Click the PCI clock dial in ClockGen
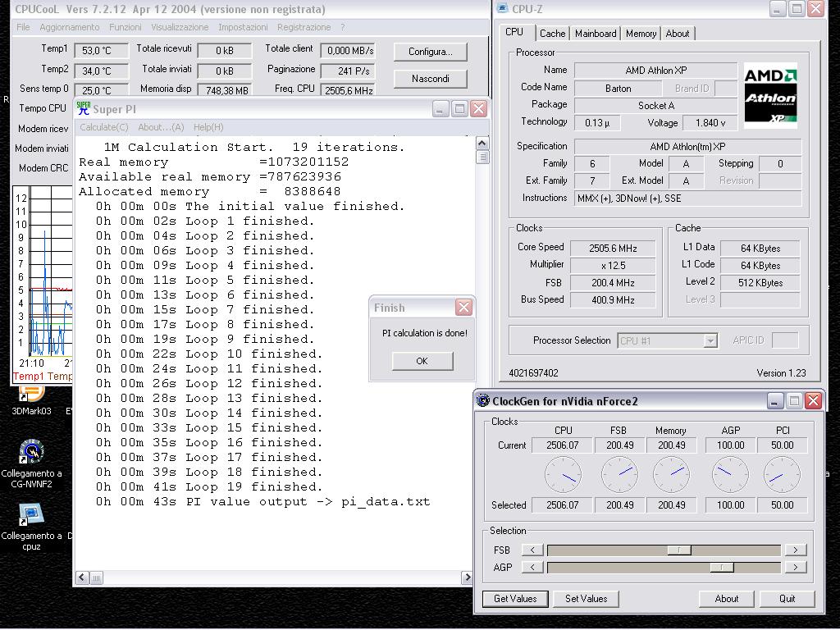 pos(782,475)
